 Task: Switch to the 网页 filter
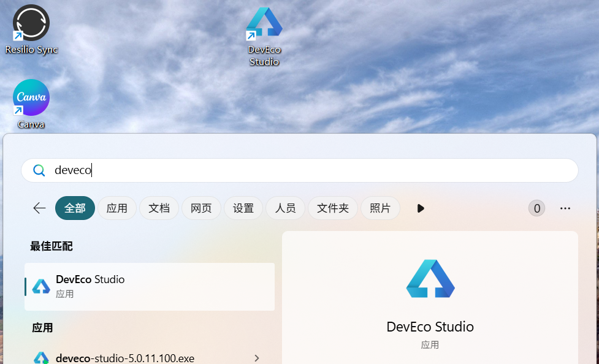[201, 208]
